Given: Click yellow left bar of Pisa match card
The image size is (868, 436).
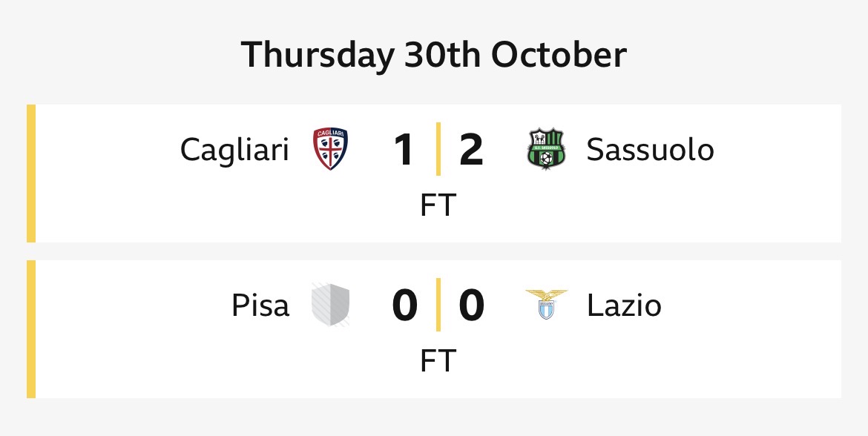Looking at the screenshot, I should coord(31,329).
